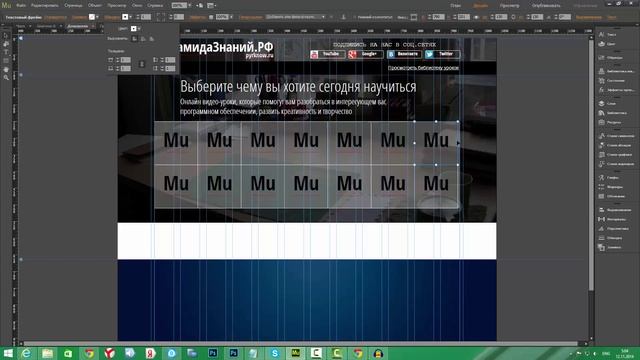Open the Текст panel icon
This screenshot has width=640, height=360.
point(602,35)
